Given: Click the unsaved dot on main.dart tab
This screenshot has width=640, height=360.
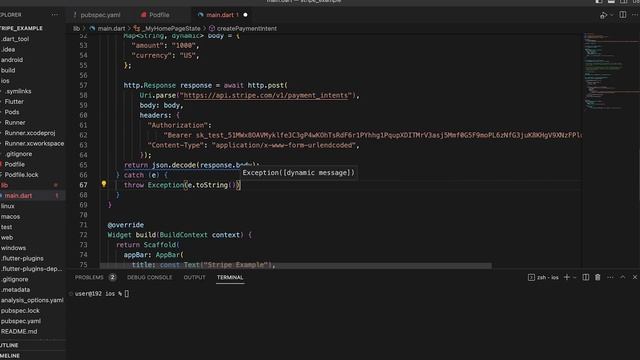Looking at the screenshot, I should coord(245,15).
